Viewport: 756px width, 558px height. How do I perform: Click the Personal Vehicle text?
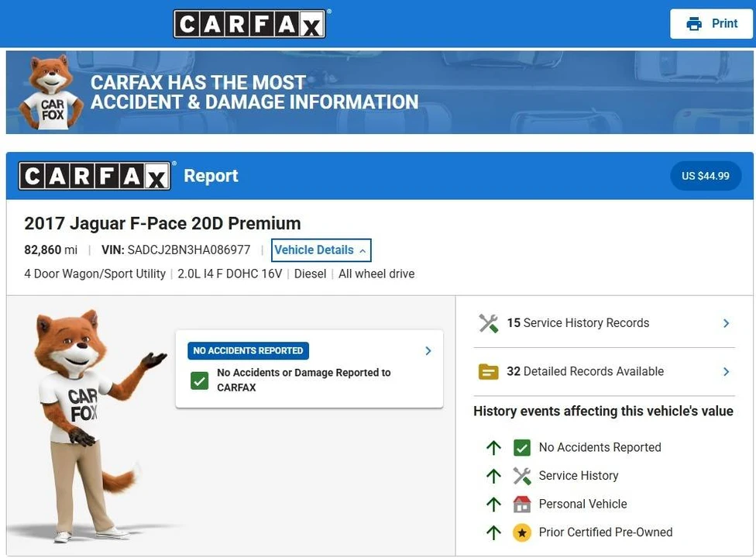point(583,504)
